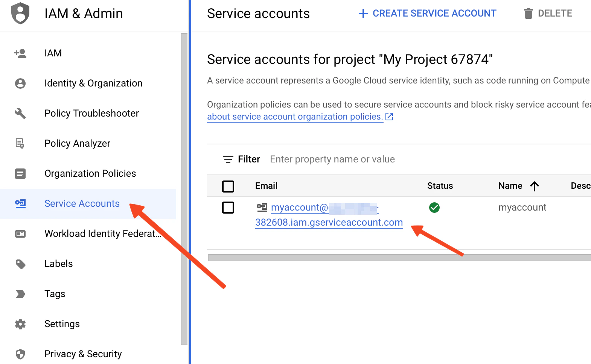This screenshot has height=364, width=591.
Task: Click the "My Project 67874" project heading
Action: tap(350, 59)
